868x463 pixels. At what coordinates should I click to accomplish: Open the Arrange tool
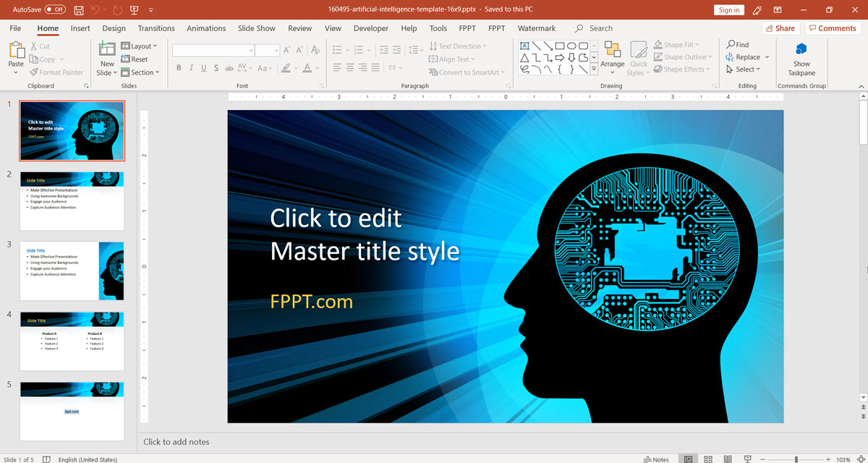pos(612,51)
